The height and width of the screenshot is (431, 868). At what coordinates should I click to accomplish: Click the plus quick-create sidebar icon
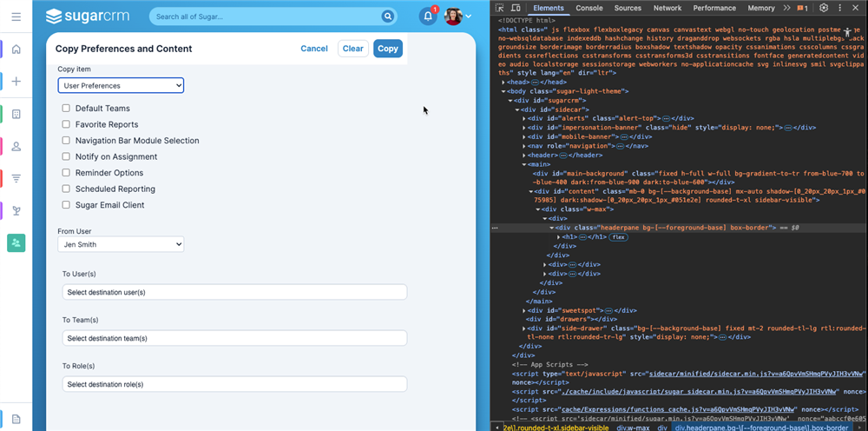(x=16, y=82)
